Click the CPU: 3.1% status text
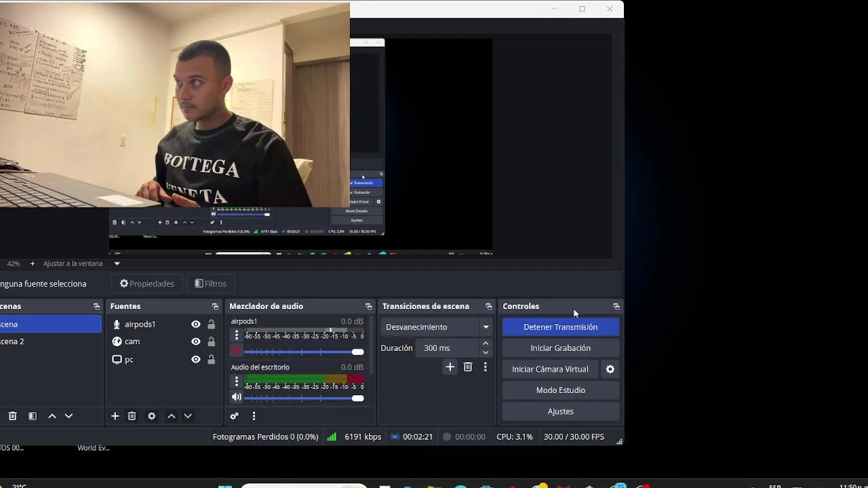The image size is (868, 488). (515, 437)
